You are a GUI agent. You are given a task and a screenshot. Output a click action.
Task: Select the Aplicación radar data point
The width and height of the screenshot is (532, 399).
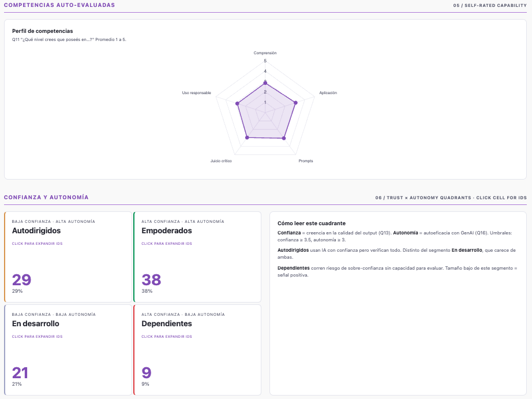[x=295, y=103]
